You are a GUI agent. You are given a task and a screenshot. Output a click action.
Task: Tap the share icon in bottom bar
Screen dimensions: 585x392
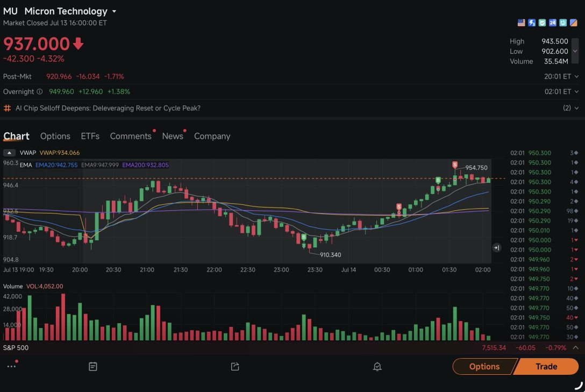click(x=235, y=366)
